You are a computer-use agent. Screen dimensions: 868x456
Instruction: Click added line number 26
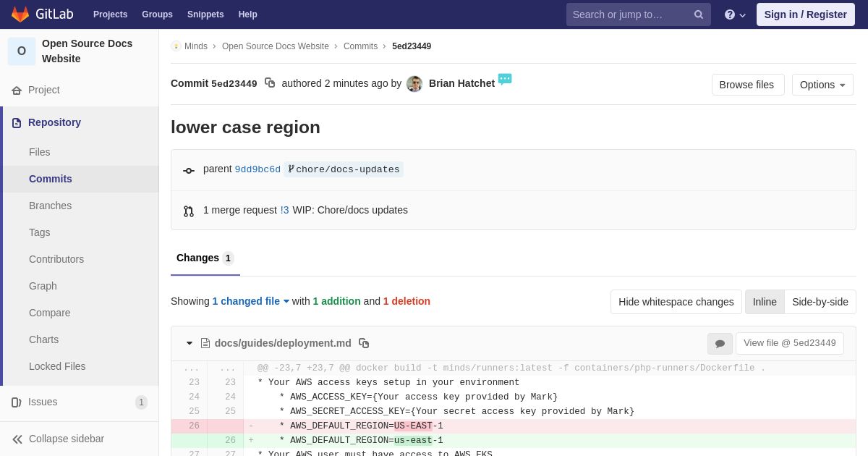(x=230, y=440)
